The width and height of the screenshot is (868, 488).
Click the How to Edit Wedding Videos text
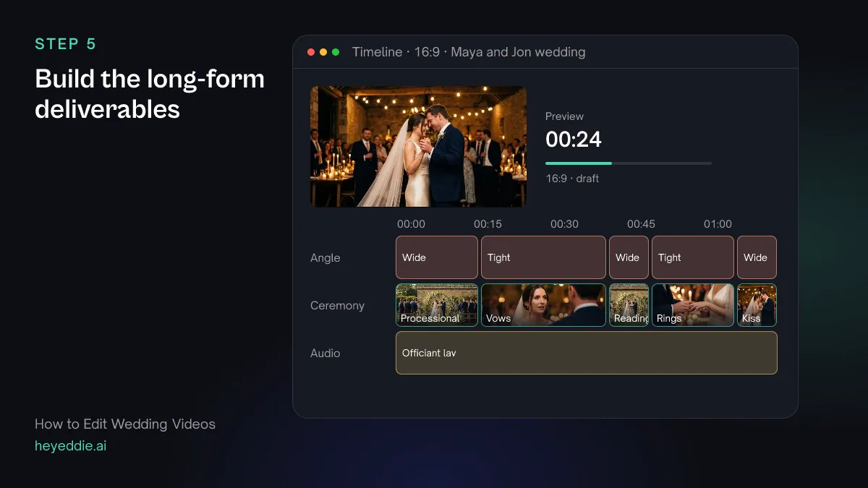125,424
